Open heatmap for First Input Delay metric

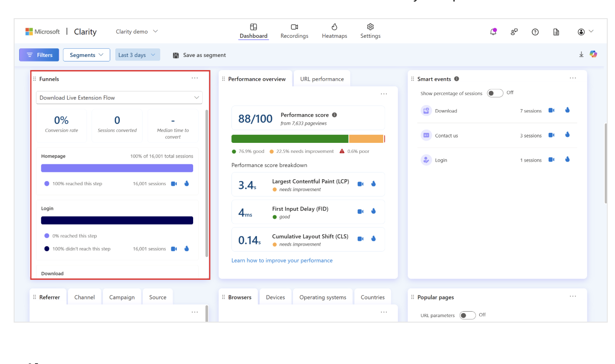374,211
